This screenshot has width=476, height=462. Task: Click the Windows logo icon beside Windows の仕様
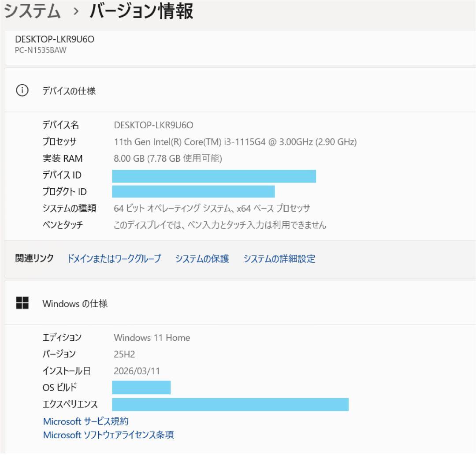22,303
